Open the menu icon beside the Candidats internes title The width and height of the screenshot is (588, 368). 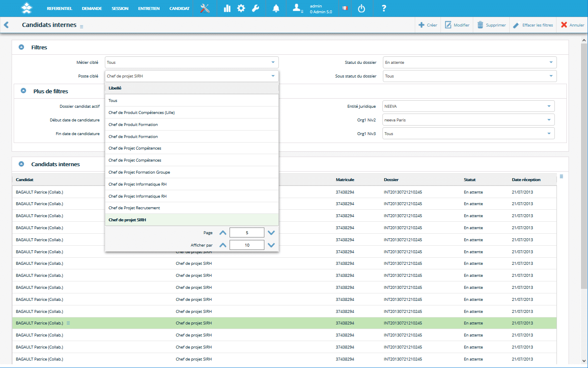click(x=82, y=27)
